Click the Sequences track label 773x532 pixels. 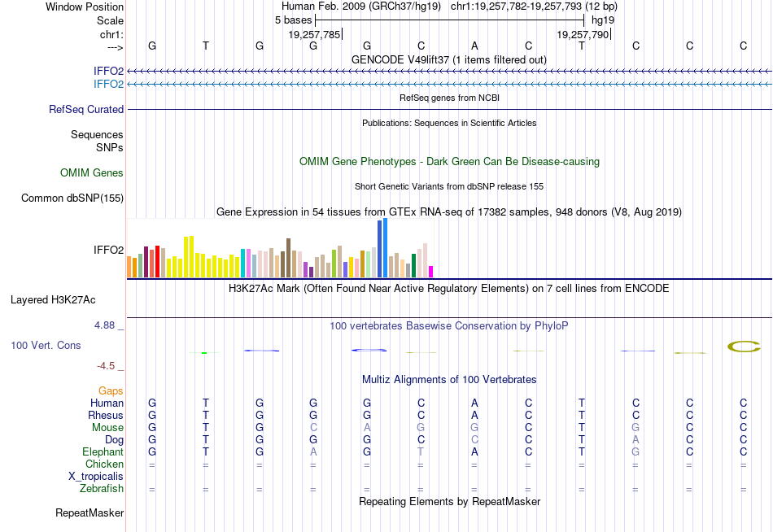coord(97,134)
